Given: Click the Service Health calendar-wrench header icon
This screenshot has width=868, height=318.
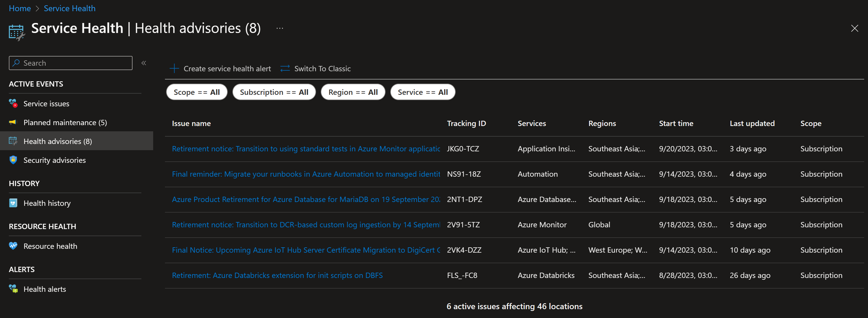Looking at the screenshot, I should click(17, 32).
